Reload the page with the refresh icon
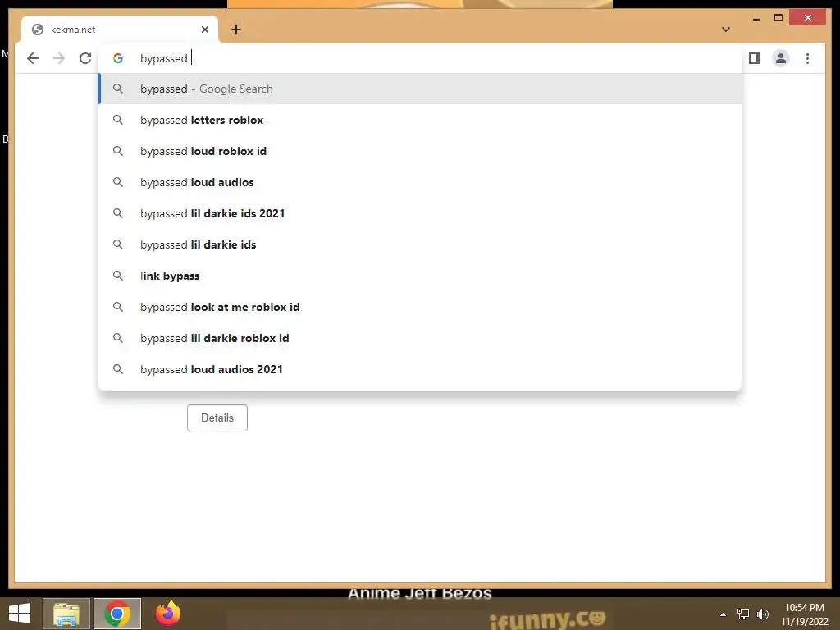This screenshot has width=840, height=630. coord(85,58)
